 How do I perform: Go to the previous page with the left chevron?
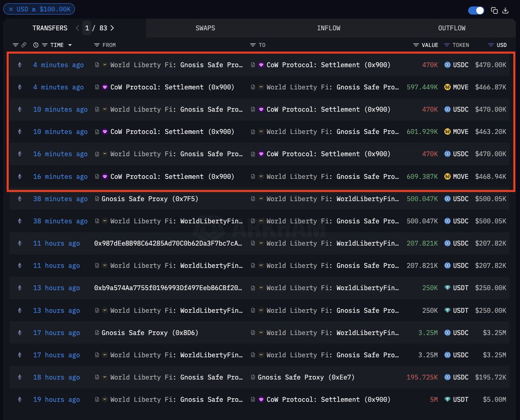point(77,28)
